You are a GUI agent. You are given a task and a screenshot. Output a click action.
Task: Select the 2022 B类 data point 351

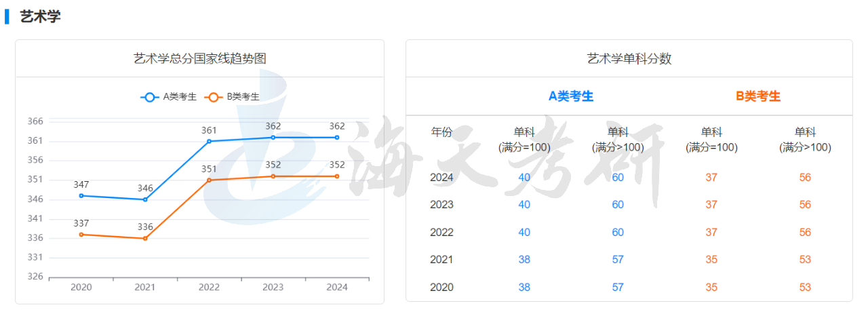pyautogui.click(x=209, y=180)
